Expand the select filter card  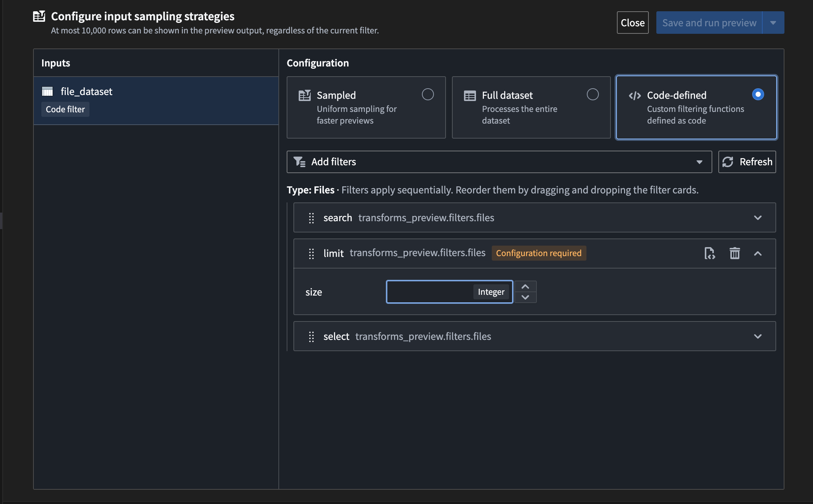pos(758,336)
